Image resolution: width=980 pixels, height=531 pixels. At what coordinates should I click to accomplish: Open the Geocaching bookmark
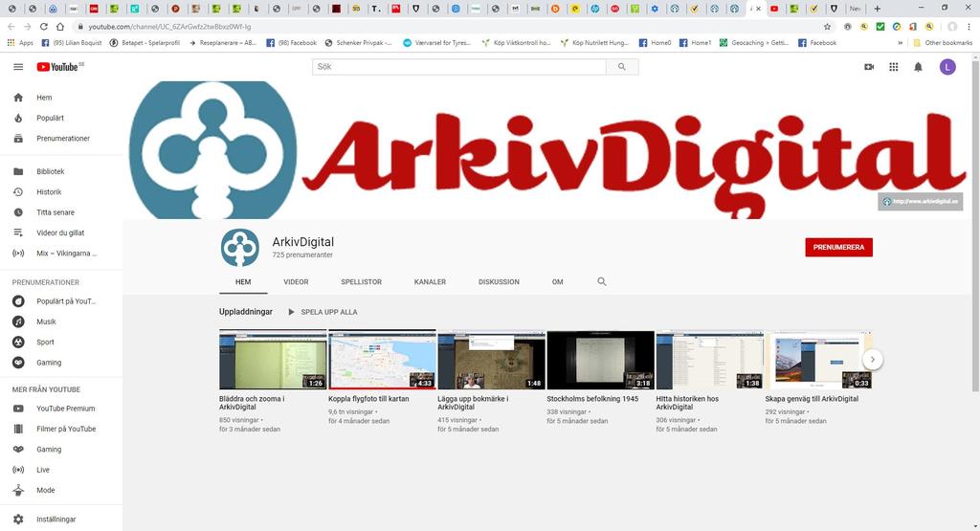754,43
